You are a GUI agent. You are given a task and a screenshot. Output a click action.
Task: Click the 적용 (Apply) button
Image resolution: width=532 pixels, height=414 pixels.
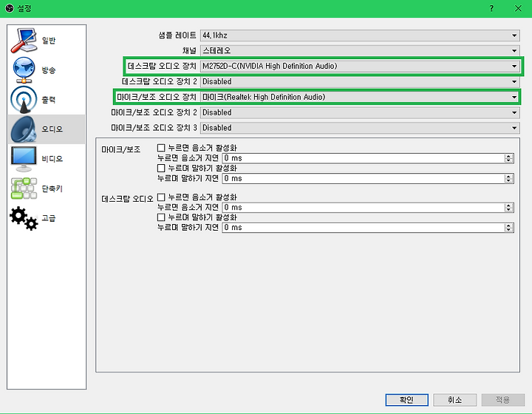[x=503, y=400]
